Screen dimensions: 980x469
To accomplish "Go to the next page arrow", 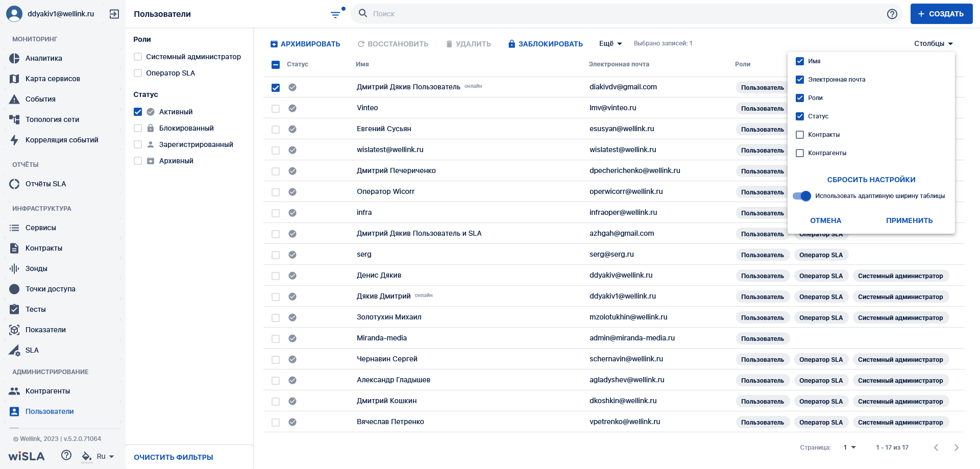I will (x=957, y=448).
